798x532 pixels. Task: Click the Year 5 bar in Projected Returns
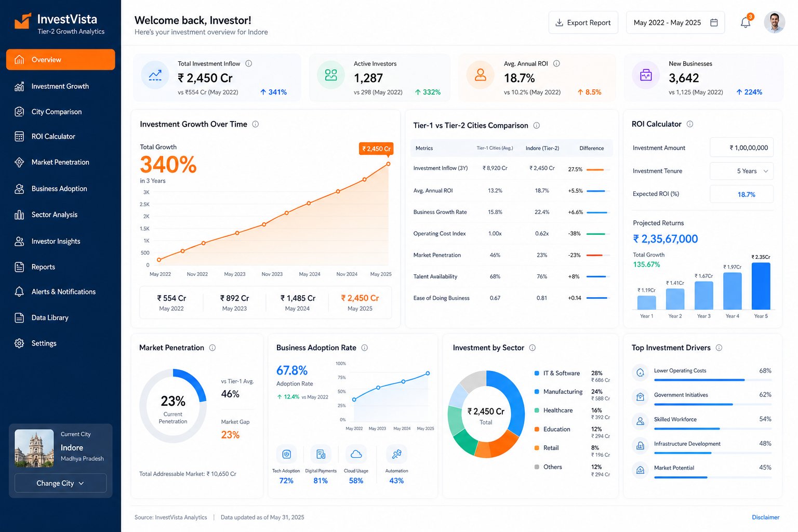click(x=761, y=286)
